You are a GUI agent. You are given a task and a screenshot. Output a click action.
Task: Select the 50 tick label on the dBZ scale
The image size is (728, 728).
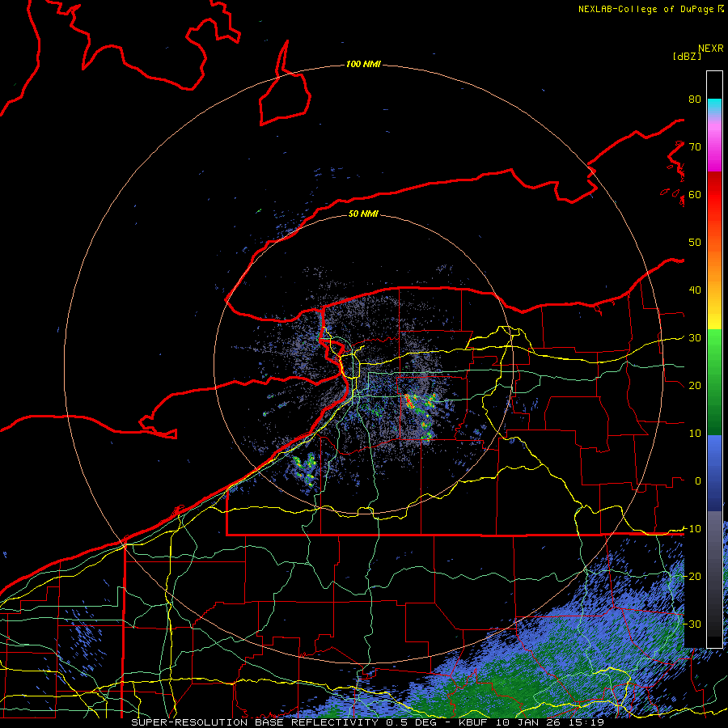pos(695,243)
